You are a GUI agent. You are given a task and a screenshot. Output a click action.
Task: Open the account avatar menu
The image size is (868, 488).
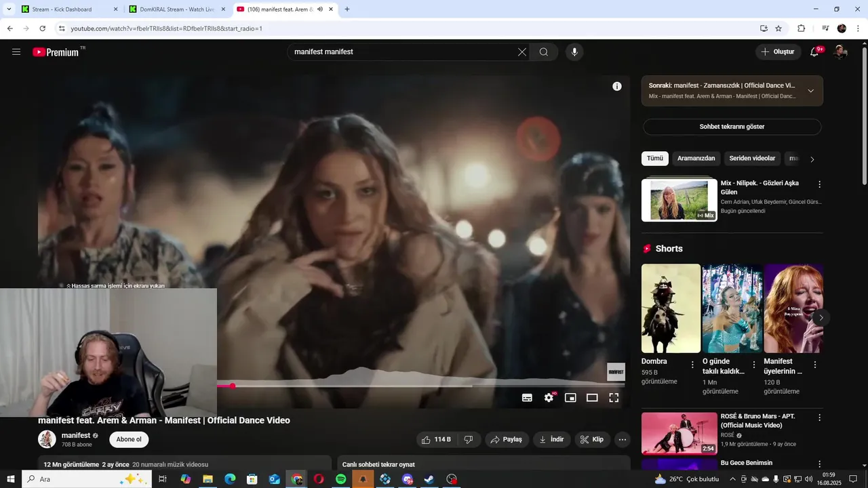840,52
